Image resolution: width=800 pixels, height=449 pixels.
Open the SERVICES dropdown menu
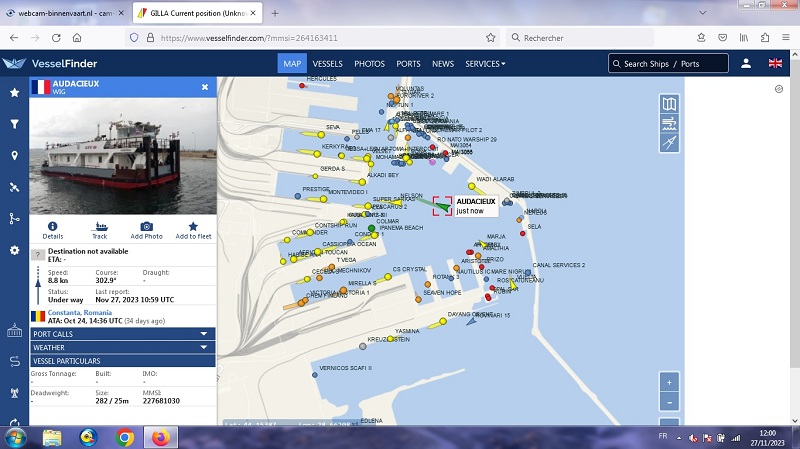pos(485,64)
